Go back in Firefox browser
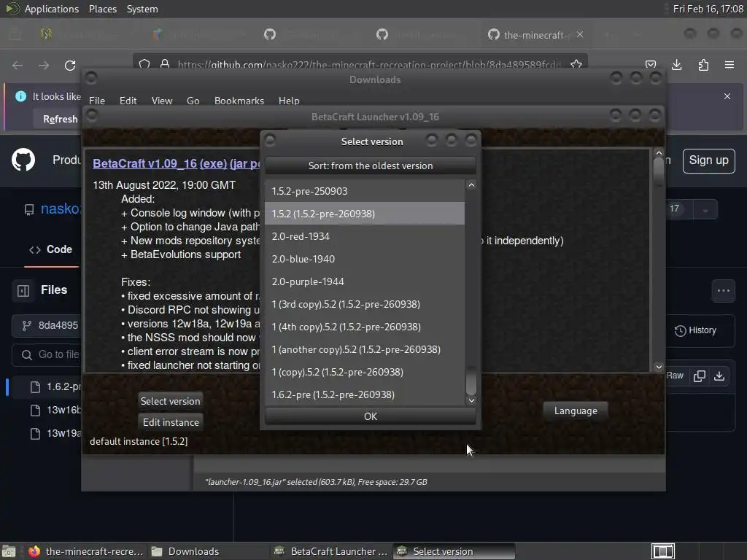The image size is (747, 560). point(18,65)
